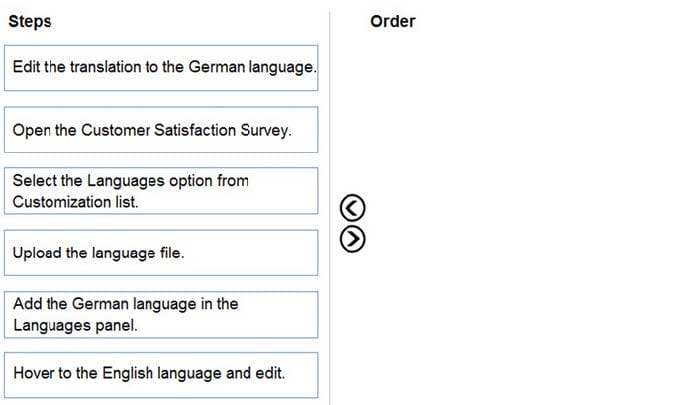This screenshot has height=405, width=693.
Task: Pick the Select the Languages option step
Action: click(x=161, y=191)
